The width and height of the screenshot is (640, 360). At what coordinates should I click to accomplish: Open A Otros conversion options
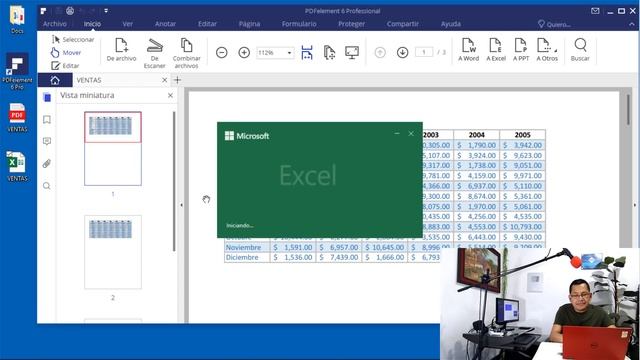[x=547, y=50]
